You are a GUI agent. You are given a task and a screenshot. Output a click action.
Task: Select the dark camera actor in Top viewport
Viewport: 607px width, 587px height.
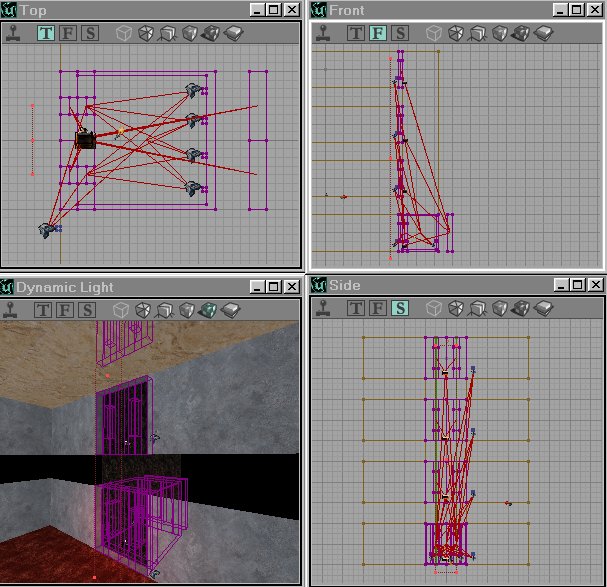coord(86,140)
